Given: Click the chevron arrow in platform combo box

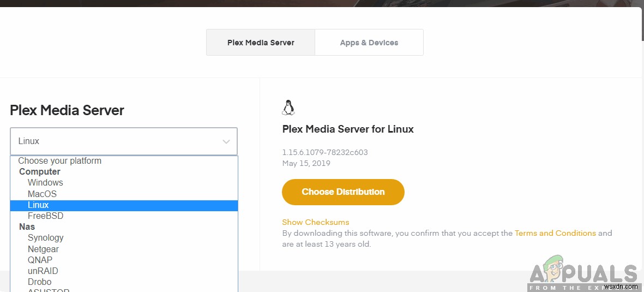Looking at the screenshot, I should 226,141.
